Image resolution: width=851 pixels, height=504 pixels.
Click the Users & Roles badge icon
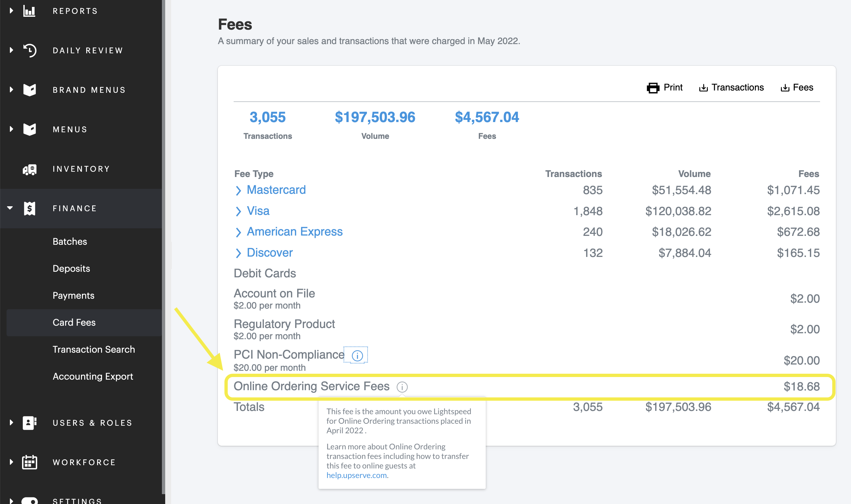(x=30, y=423)
